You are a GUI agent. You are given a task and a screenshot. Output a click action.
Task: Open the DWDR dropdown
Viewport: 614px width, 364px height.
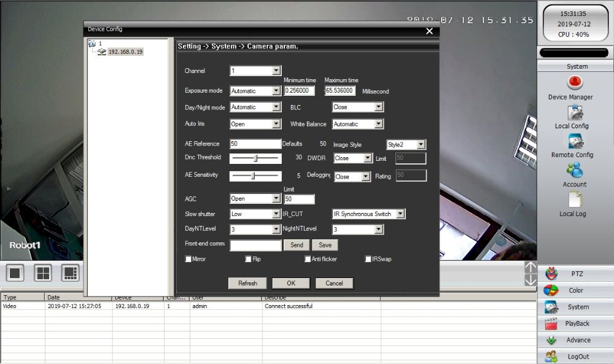[353, 158]
